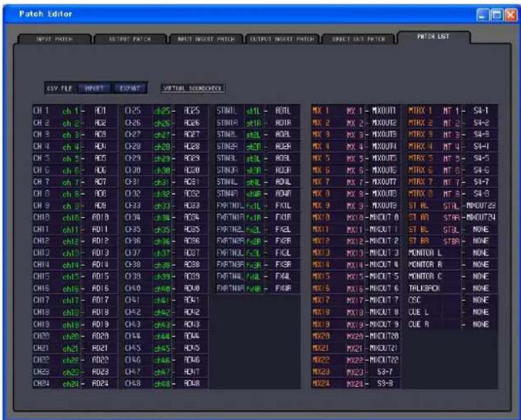This screenshot has width=521, height=420.
Task: Click MIXOUT22 patch in MX22 row
Action: (x=384, y=360)
